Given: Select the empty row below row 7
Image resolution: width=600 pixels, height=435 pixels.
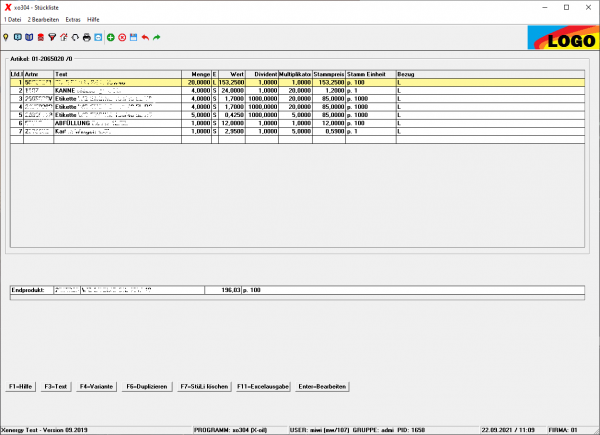Looking at the screenshot, I should click(297, 140).
